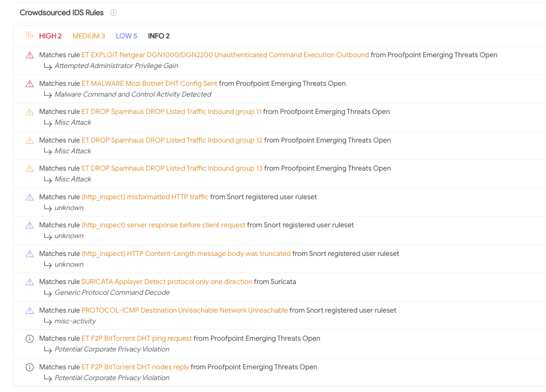Click the severity bars icon before HIGH 2
Image resolution: width=546 pixels, height=392 pixels.
[30, 36]
